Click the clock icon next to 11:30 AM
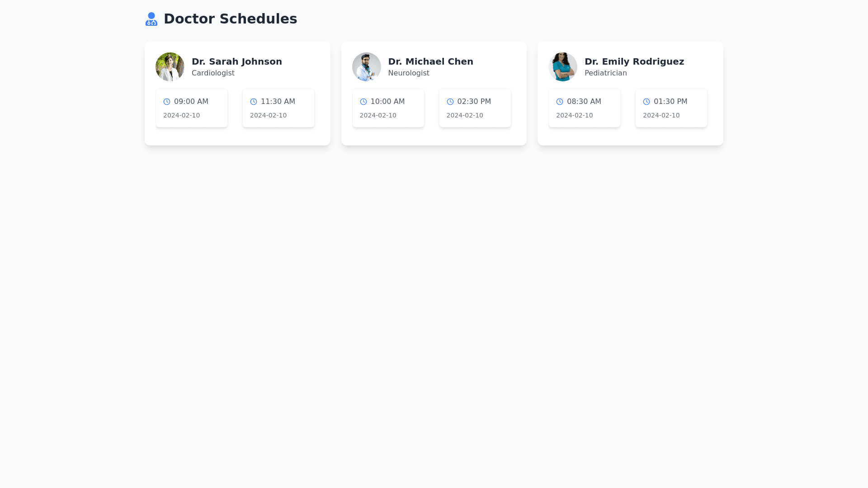Viewport: 868px width, 488px height. pos(254,102)
